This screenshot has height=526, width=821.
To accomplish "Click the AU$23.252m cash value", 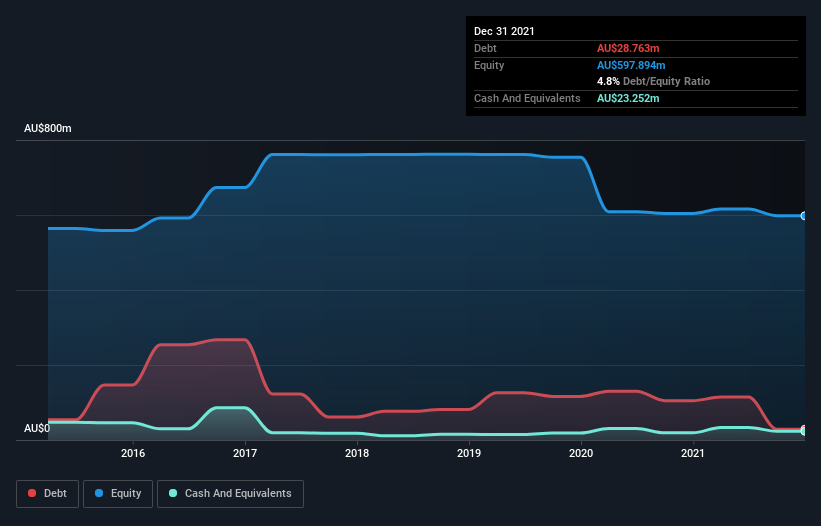I will tap(628, 98).
